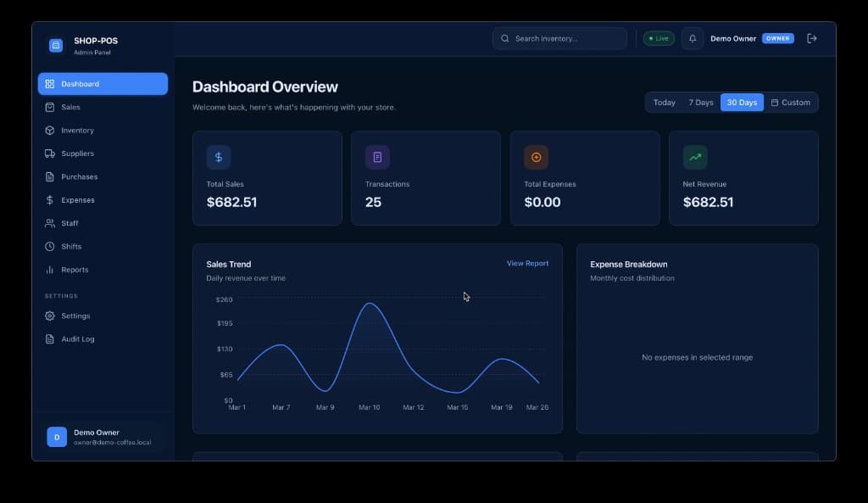This screenshot has height=503, width=868.
Task: Click 'No expenses in selected range' text
Action: [x=698, y=357]
